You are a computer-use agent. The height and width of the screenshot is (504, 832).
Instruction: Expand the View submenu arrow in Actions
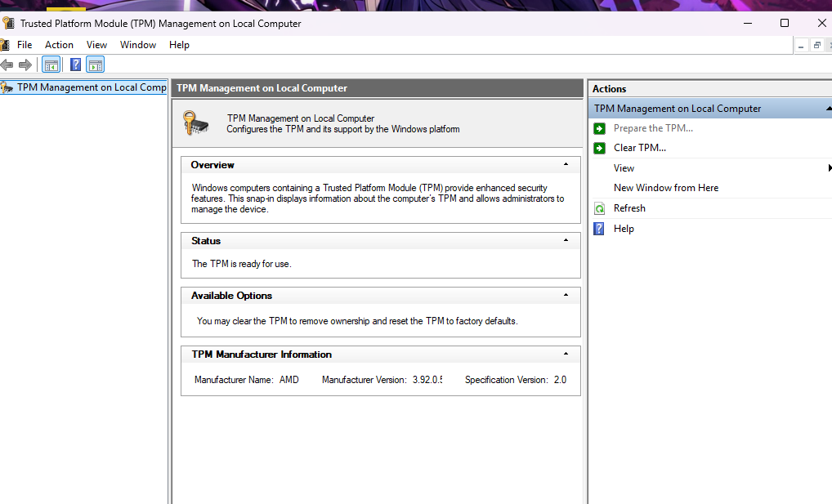click(x=830, y=168)
